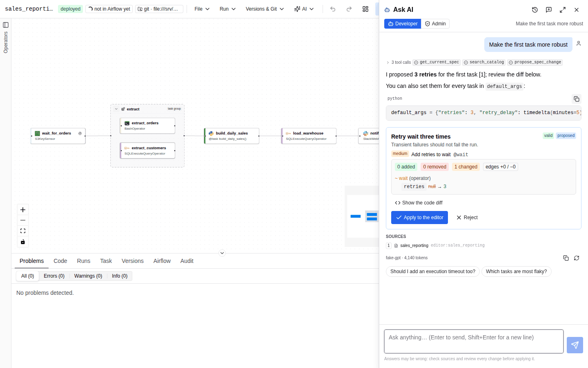The width and height of the screenshot is (588, 368).
Task: Collapse the extract task group
Action: pyautogui.click(x=116, y=109)
